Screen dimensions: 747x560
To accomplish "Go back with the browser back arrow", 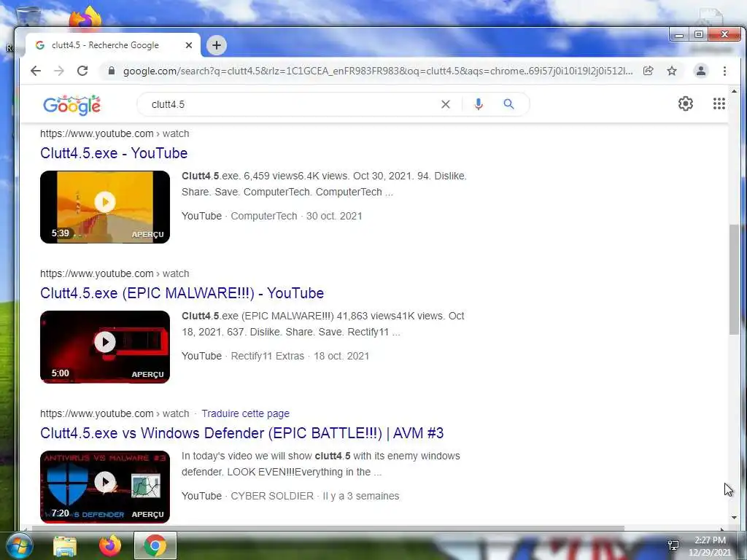I will pyautogui.click(x=36, y=71).
